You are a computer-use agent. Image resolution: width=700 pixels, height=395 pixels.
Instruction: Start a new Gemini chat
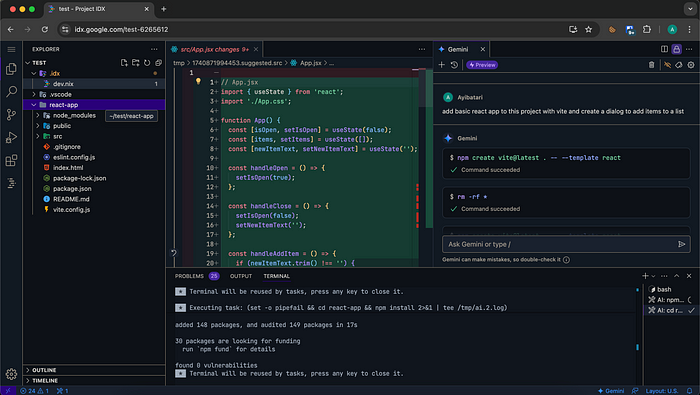pyautogui.click(x=442, y=65)
